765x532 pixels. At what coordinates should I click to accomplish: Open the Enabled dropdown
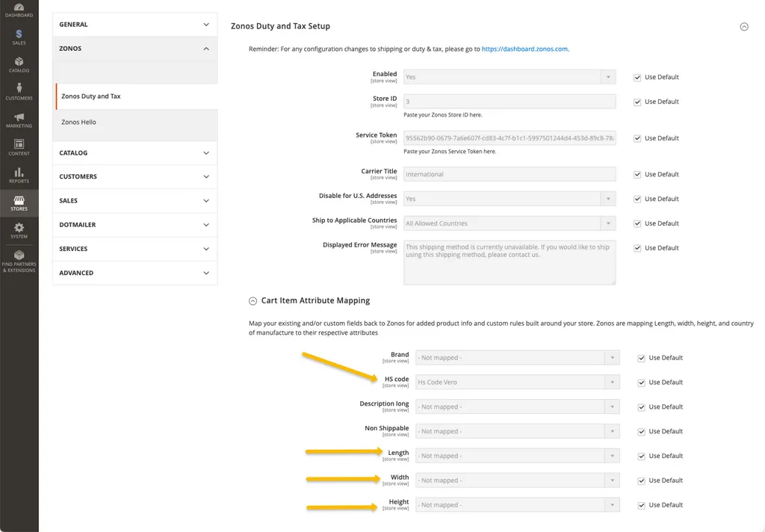point(510,77)
